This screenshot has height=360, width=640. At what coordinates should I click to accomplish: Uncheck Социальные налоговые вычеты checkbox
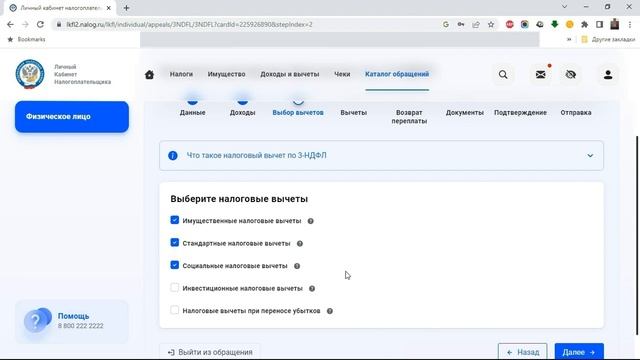pos(175,265)
